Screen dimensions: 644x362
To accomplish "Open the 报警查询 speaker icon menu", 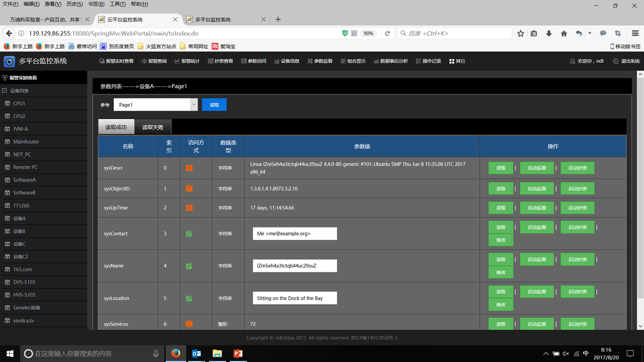I will click(x=144, y=61).
